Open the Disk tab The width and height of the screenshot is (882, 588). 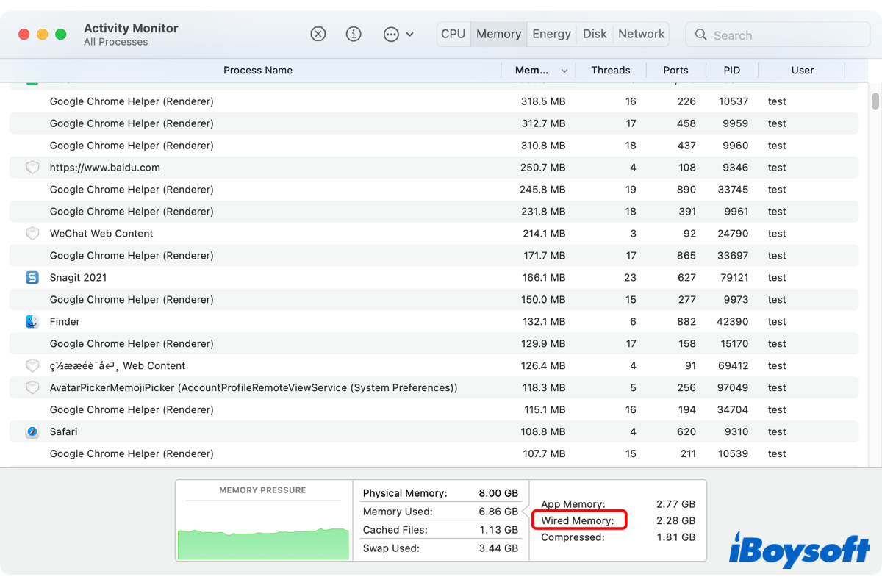pyautogui.click(x=595, y=34)
